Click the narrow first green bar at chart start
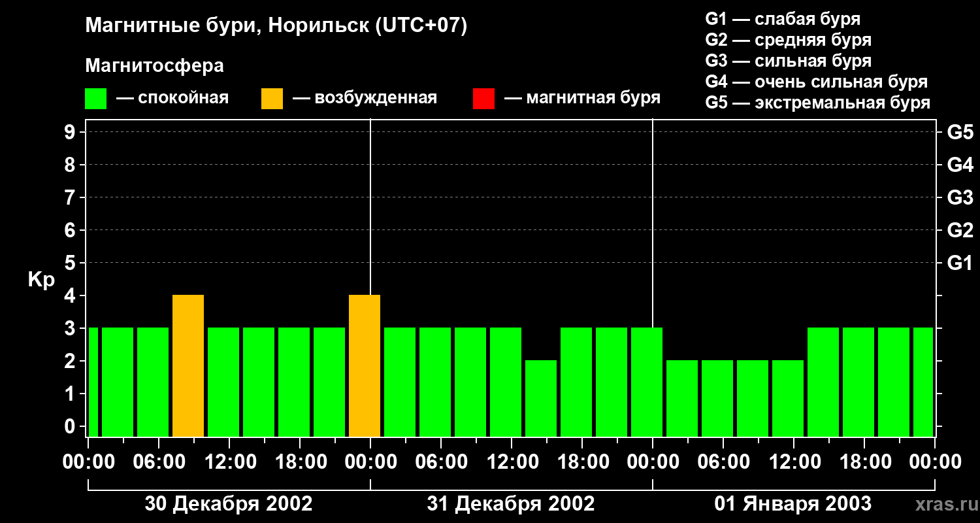Image resolution: width=980 pixels, height=523 pixels. [93, 382]
